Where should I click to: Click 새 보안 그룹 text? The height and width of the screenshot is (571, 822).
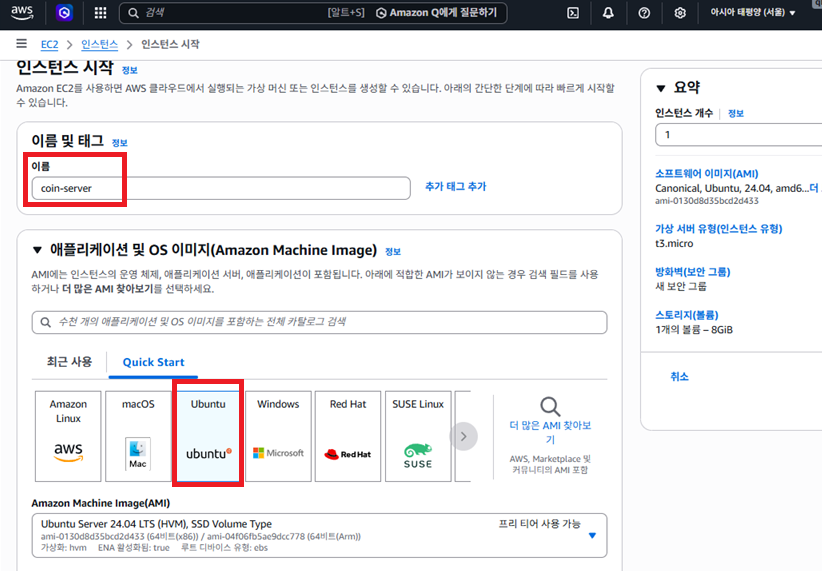[680, 286]
